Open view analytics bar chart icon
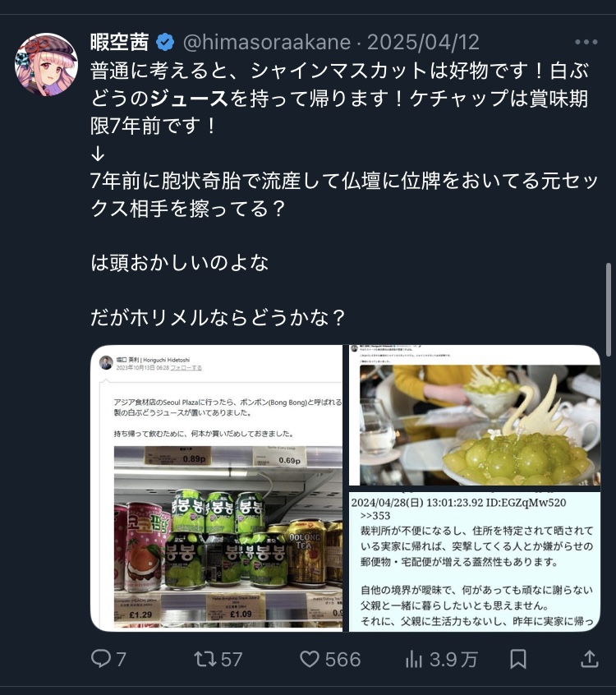 pyautogui.click(x=413, y=659)
